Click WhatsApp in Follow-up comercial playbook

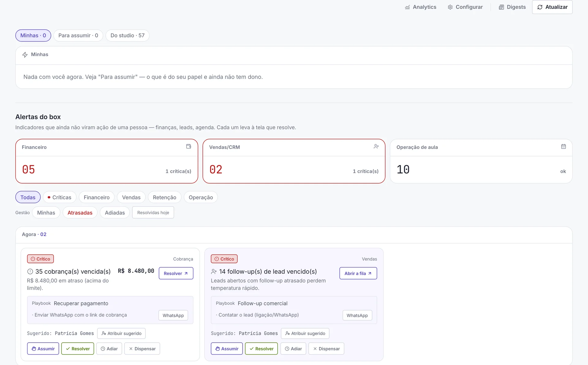point(357,315)
